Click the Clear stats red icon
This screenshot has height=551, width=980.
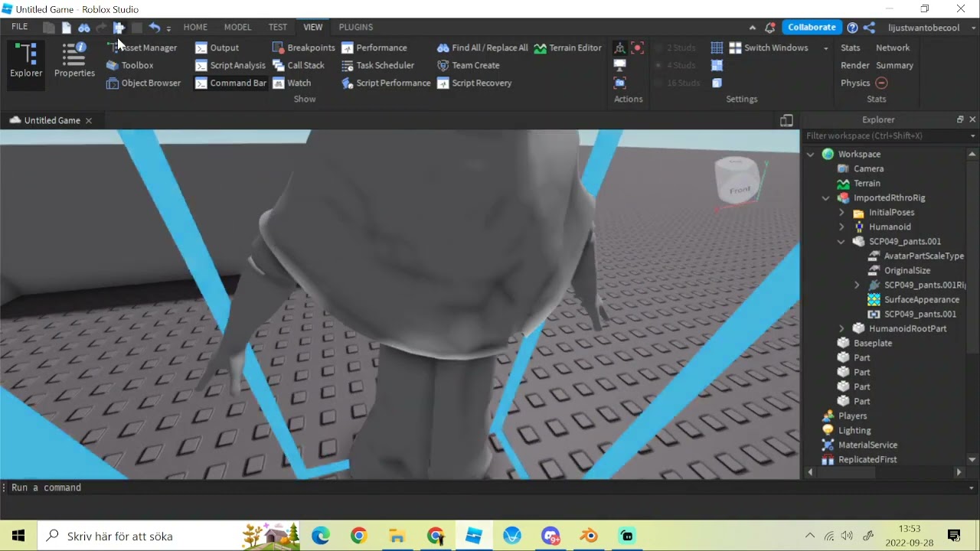[881, 83]
